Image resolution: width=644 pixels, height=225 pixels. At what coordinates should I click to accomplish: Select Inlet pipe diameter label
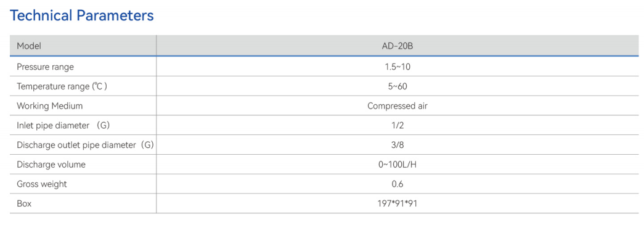(x=53, y=126)
